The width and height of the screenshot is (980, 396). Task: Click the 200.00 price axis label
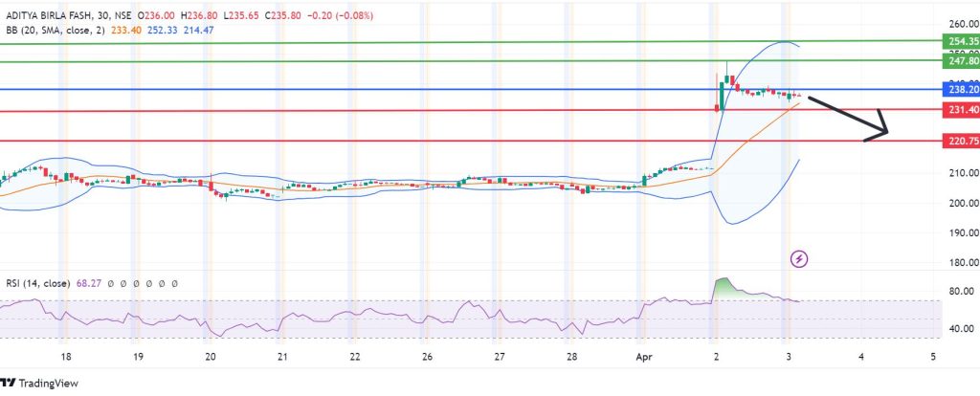pyautogui.click(x=963, y=203)
